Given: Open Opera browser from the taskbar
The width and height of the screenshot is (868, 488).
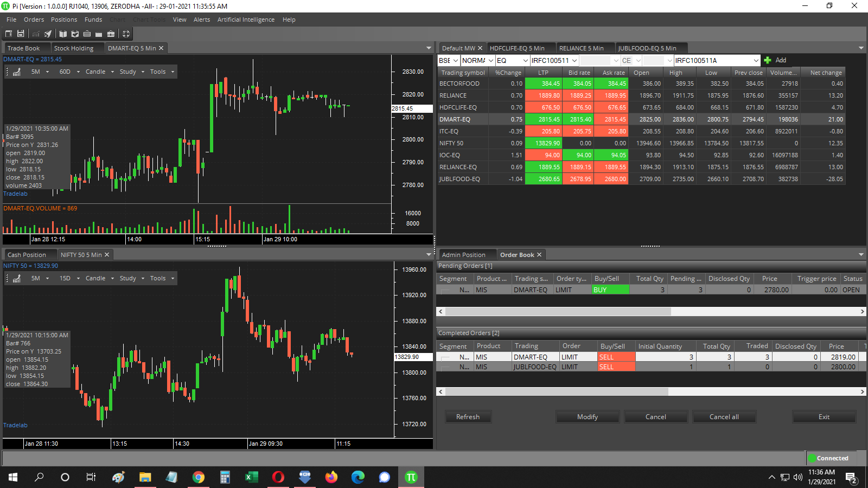Looking at the screenshot, I should coord(278,477).
